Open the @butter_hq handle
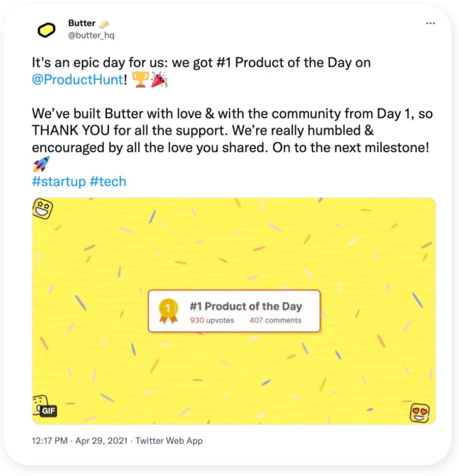This screenshot has width=459, height=476. [91, 35]
